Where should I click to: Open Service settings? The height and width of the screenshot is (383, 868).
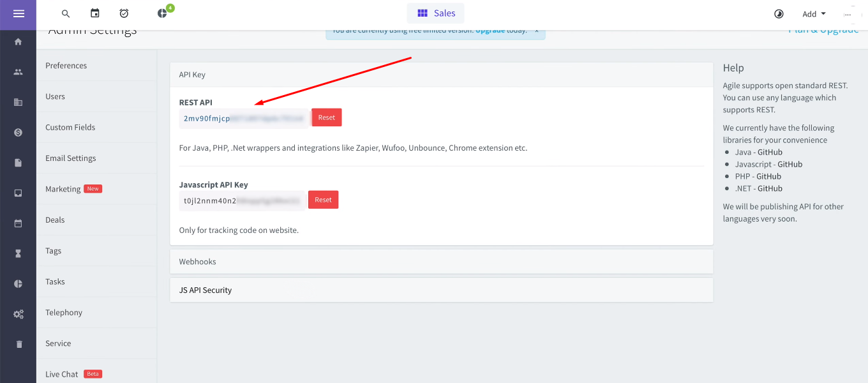pyautogui.click(x=96, y=343)
